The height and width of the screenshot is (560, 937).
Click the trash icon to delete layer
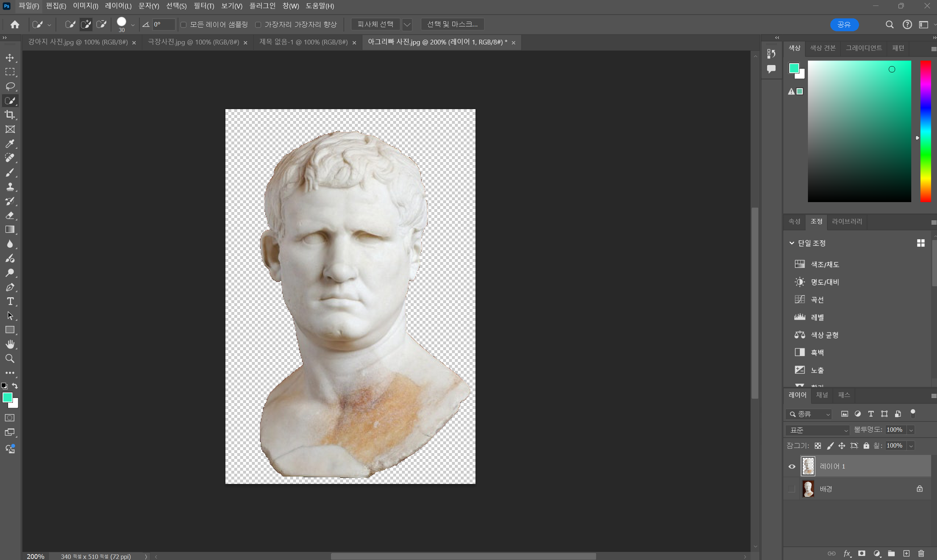click(921, 553)
